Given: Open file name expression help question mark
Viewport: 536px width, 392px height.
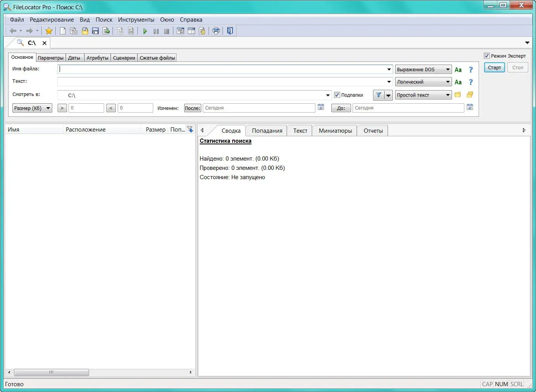Looking at the screenshot, I should point(471,70).
